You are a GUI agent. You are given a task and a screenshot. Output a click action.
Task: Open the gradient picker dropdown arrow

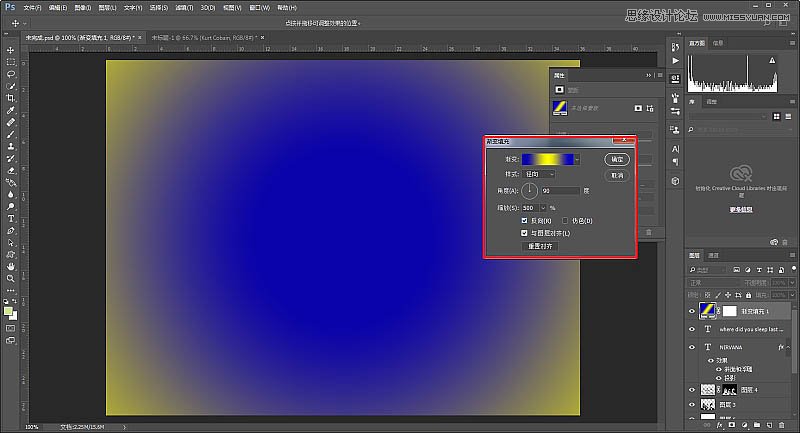tap(577, 160)
